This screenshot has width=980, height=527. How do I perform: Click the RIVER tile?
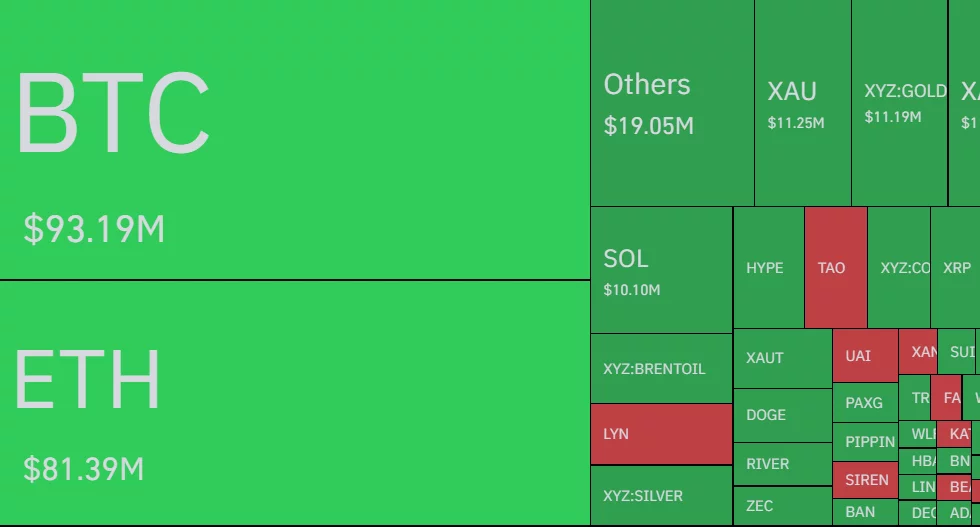pyautogui.click(x=782, y=464)
